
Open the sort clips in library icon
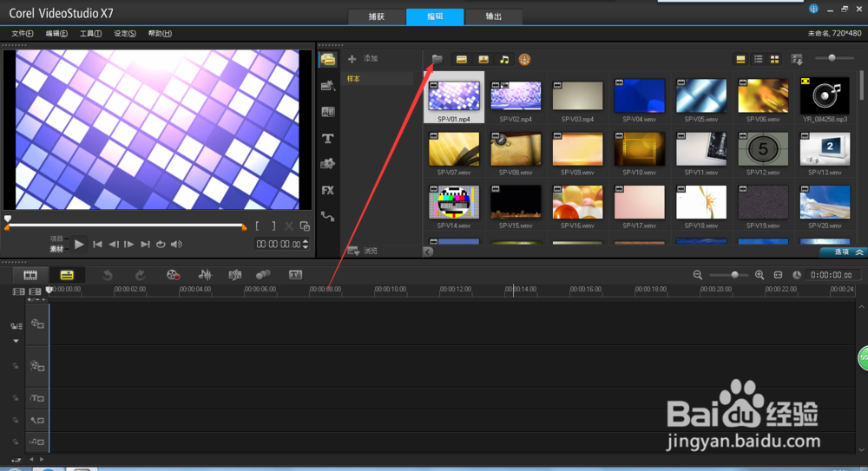(797, 59)
